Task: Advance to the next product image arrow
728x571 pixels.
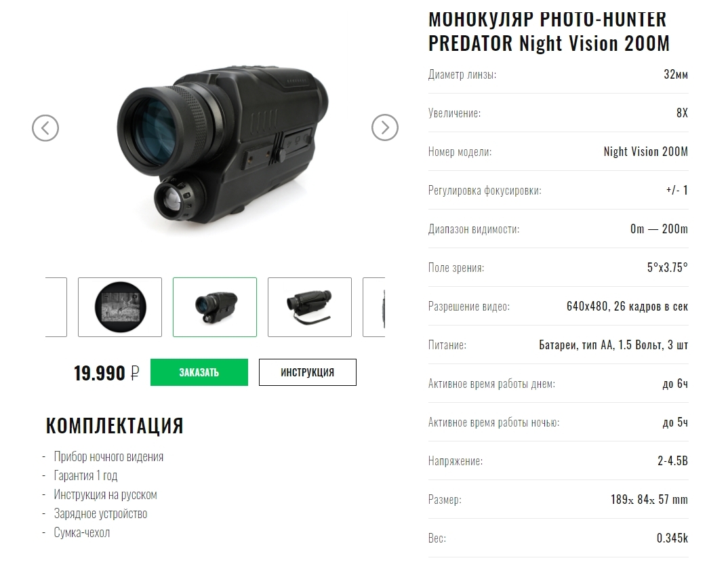Action: (x=385, y=127)
